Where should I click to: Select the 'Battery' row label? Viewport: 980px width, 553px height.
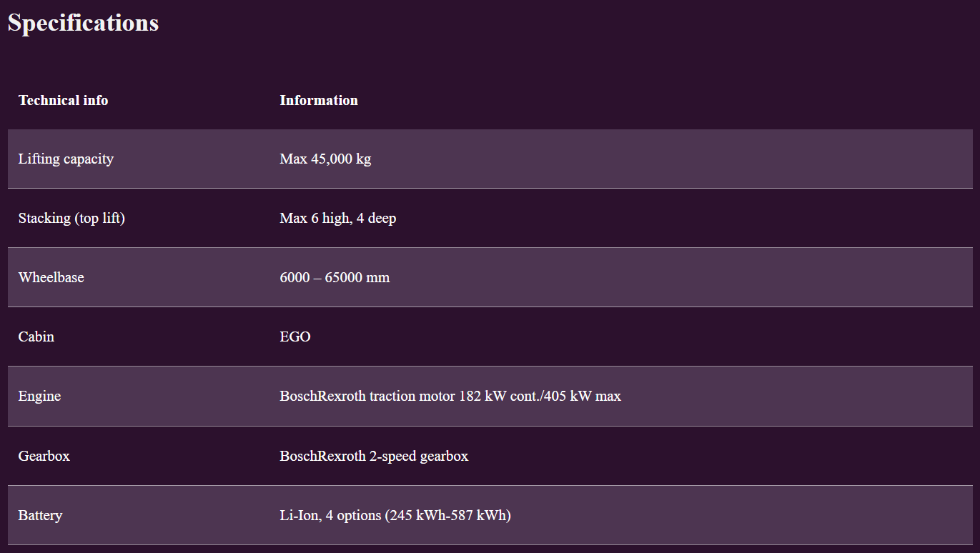coord(40,515)
